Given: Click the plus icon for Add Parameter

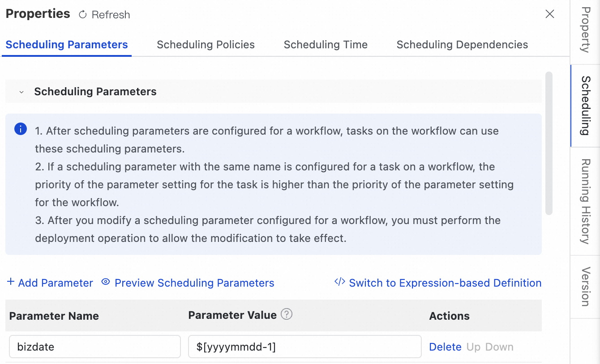Looking at the screenshot, I should pos(11,282).
